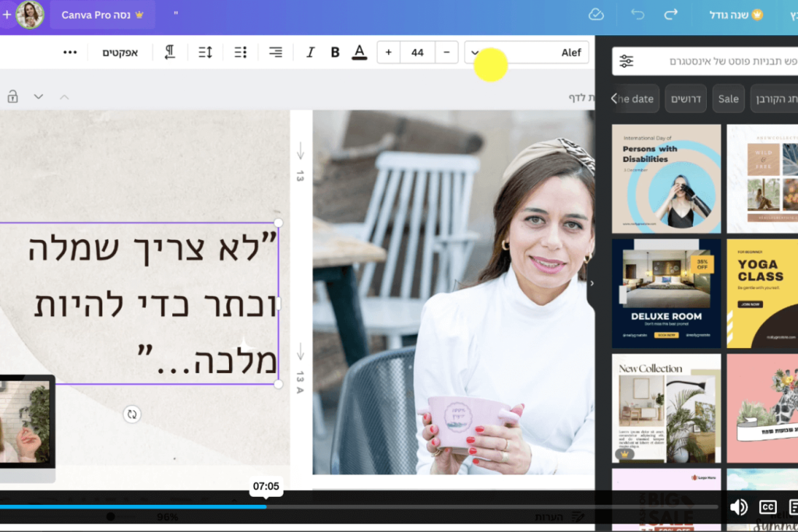Click the up chevron above the page
This screenshot has width=798, height=532.
click(x=64, y=97)
